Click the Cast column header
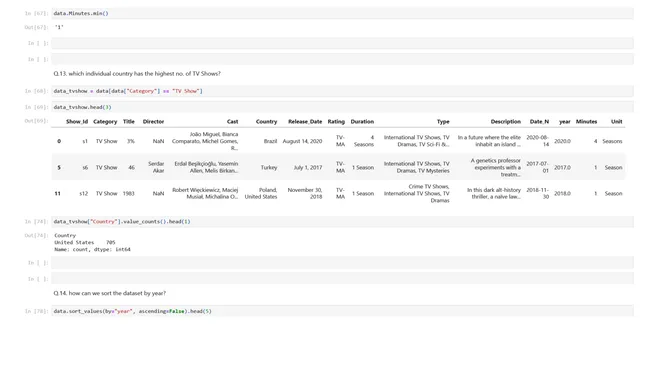Viewport: 650px width, 366px height. click(233, 121)
